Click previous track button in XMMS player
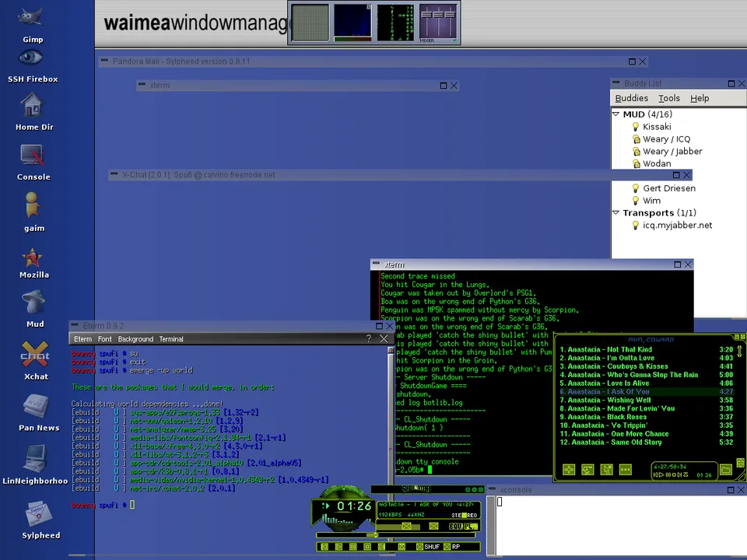The height and width of the screenshot is (560, 747). pyautogui.click(x=324, y=547)
